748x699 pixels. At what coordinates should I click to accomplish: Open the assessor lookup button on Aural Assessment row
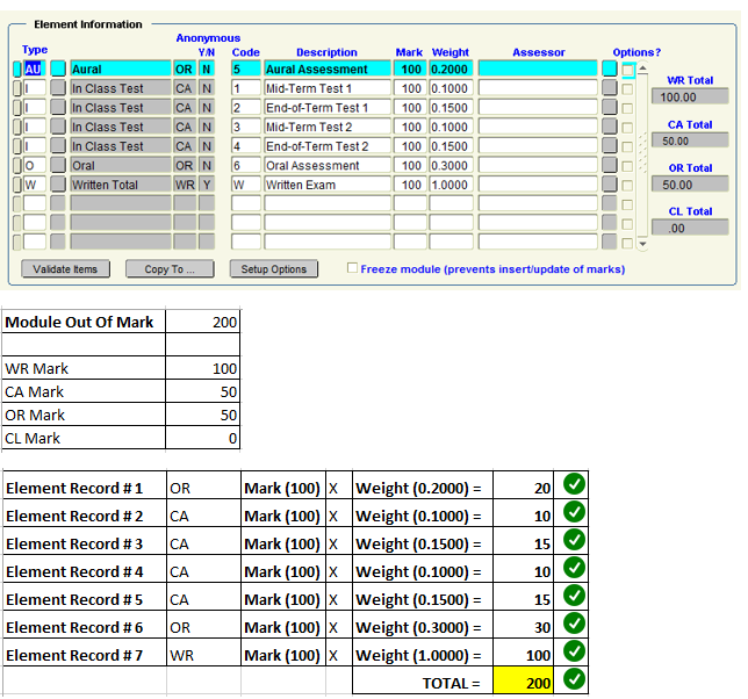click(609, 69)
